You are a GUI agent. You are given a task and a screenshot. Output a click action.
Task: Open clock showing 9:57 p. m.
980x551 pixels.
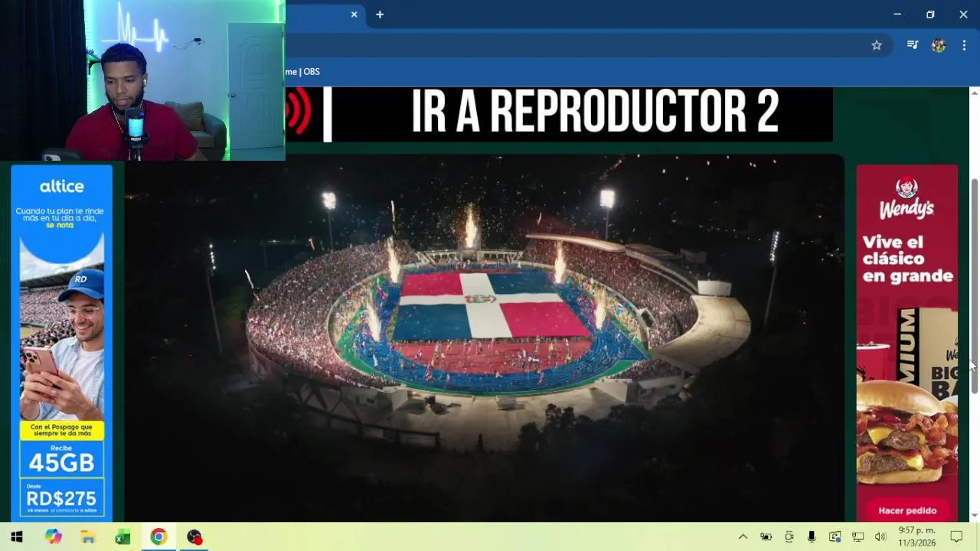point(916,536)
